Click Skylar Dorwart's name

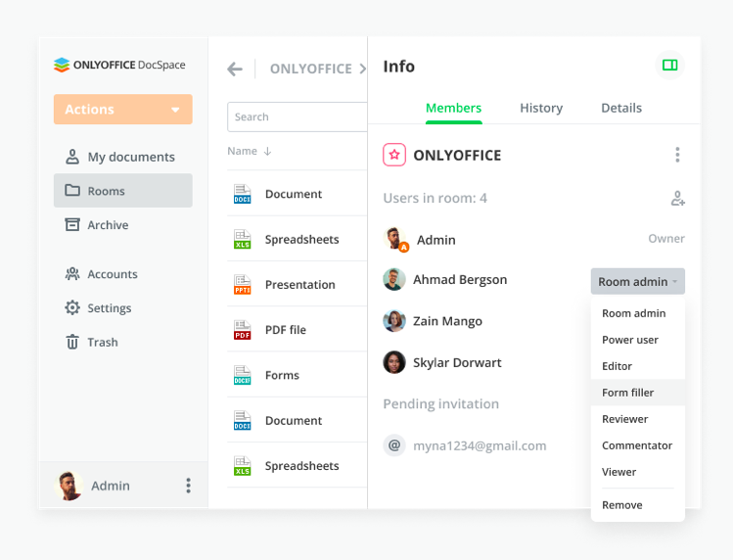point(457,362)
